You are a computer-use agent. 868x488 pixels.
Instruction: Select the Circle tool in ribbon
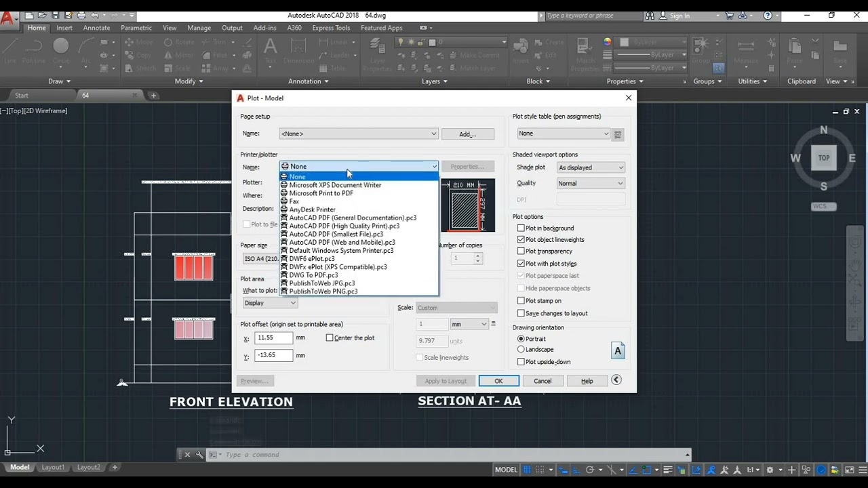tap(61, 50)
